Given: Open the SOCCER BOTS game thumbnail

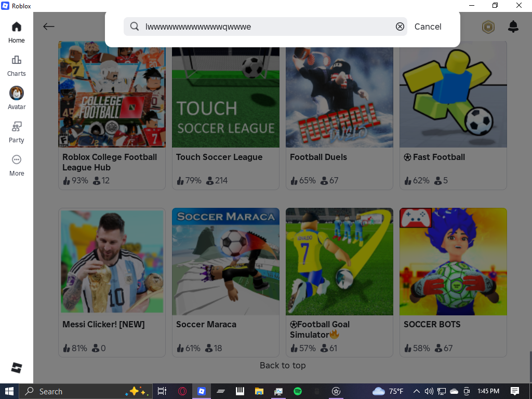Looking at the screenshot, I should (x=453, y=262).
